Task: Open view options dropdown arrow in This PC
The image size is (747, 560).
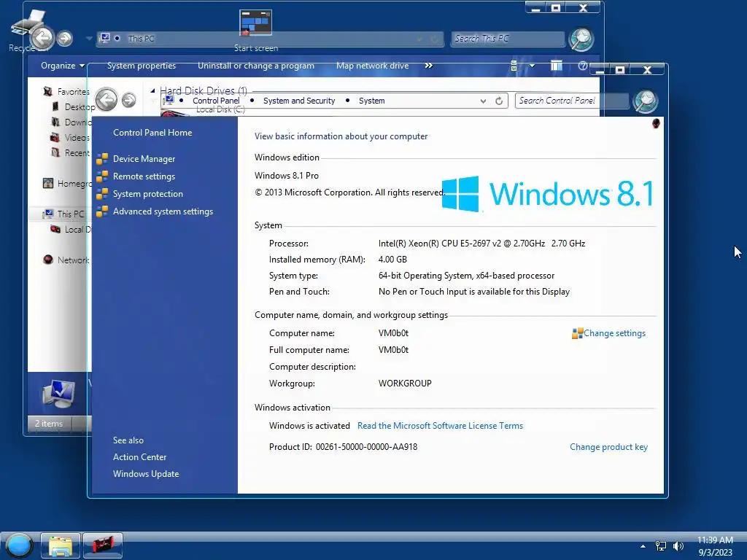Action: tap(532, 66)
